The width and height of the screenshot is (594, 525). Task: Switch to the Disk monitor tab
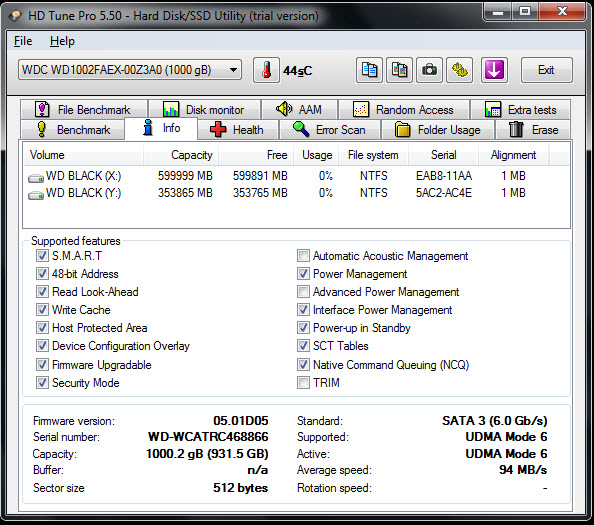click(205, 109)
